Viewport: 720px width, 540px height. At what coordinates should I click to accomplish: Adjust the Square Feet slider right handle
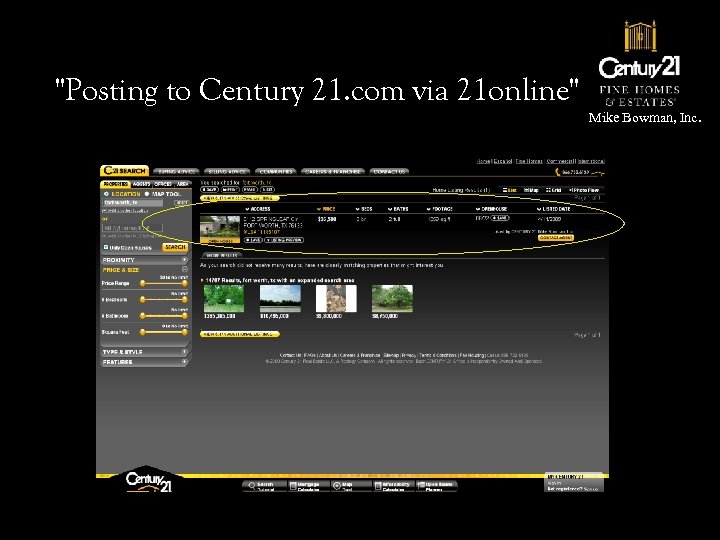(x=185, y=332)
